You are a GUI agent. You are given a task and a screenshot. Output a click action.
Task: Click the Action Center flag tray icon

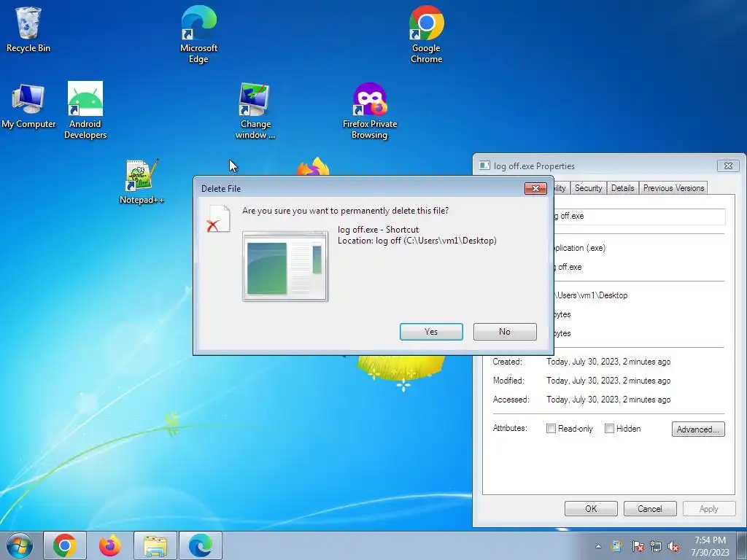click(638, 547)
